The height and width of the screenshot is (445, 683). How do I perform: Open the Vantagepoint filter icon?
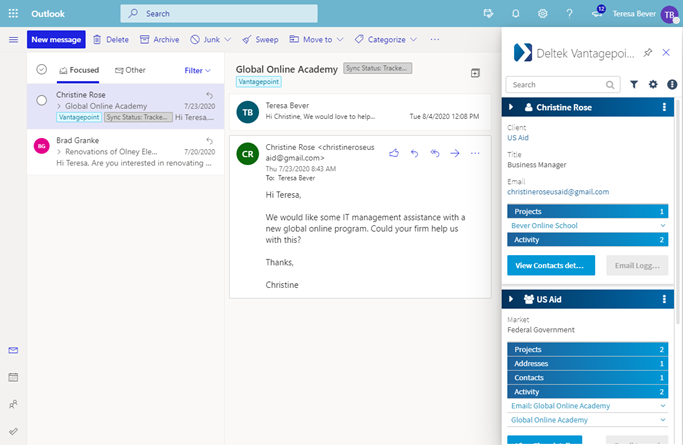(635, 85)
